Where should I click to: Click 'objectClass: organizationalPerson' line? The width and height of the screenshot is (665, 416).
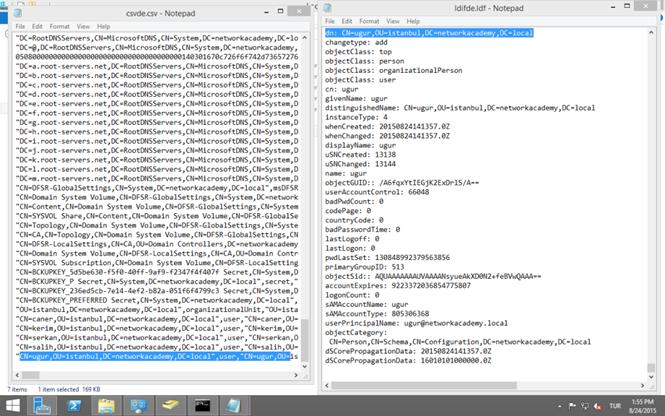394,70
